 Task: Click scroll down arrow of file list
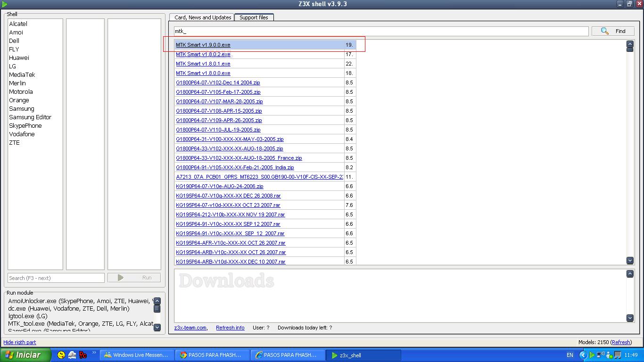tap(630, 260)
